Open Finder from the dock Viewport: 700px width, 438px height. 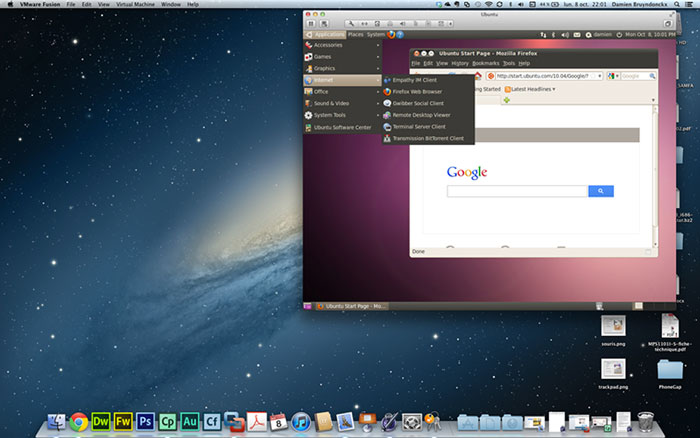tap(56, 421)
